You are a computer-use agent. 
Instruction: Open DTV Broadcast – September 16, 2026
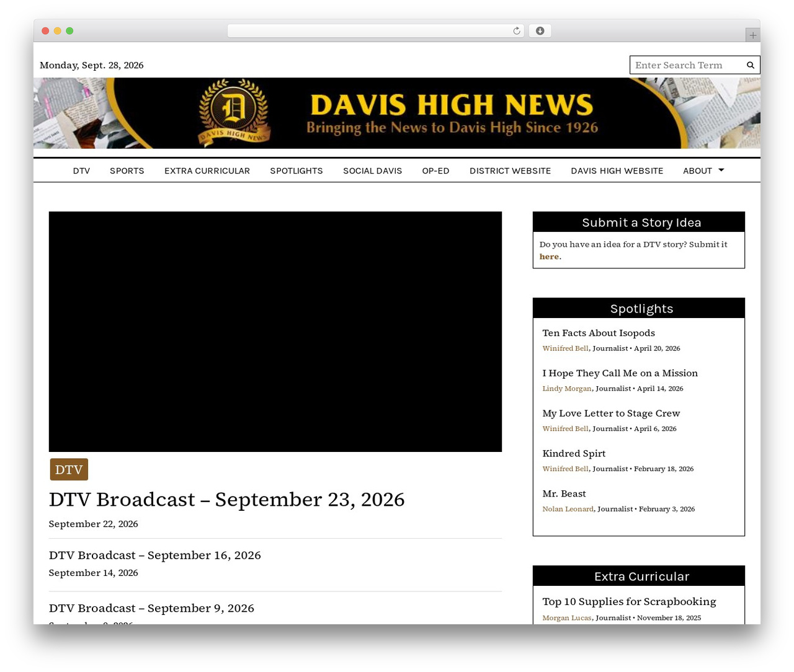155,555
